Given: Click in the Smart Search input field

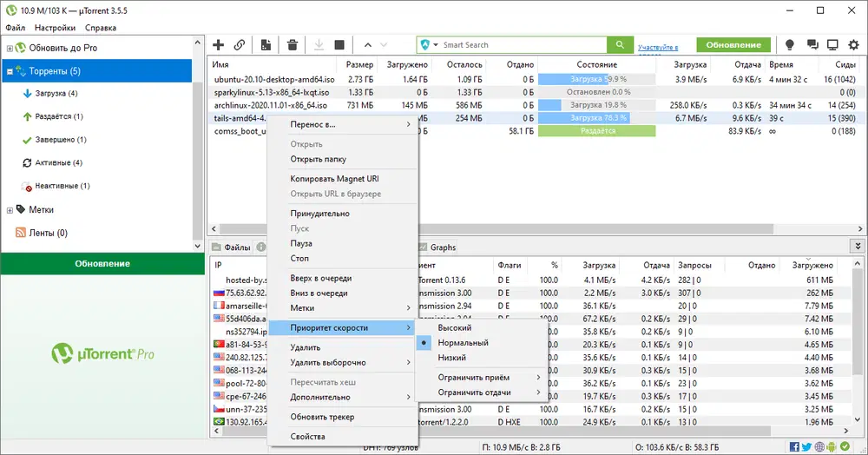Looking at the screenshot, I should (523, 45).
